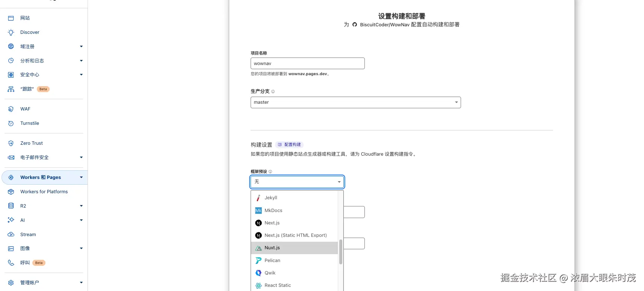Click the 管理帐户 gear icon
This screenshot has height=291, width=644.
[11, 283]
